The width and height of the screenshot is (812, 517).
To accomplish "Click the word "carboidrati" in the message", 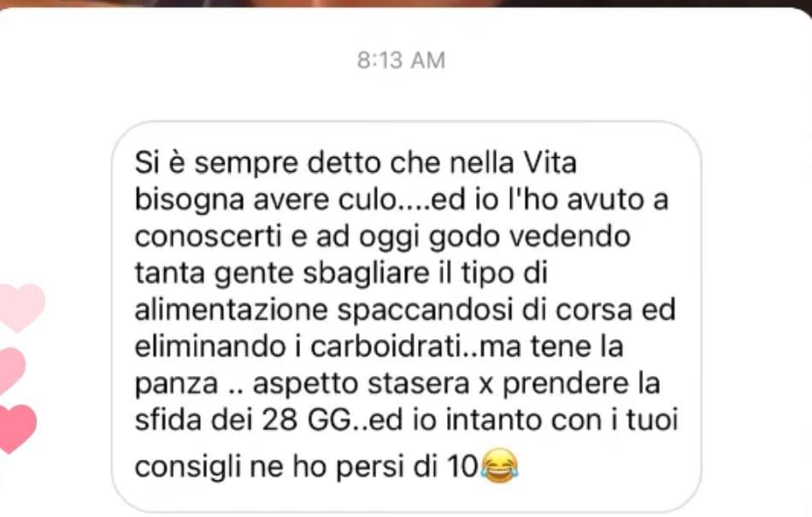I will click(x=385, y=346).
